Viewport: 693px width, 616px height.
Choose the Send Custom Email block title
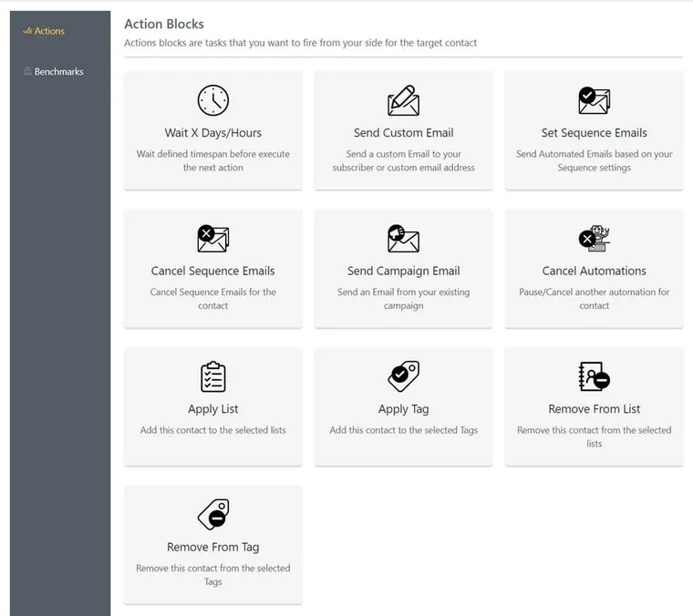coord(404,133)
